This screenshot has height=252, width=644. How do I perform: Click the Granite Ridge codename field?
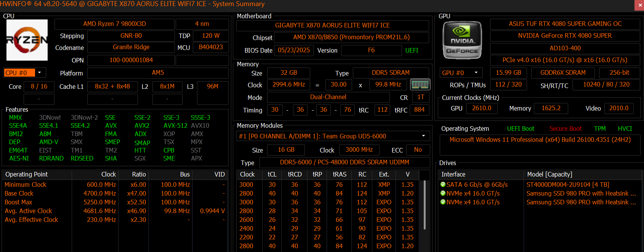pos(131,47)
